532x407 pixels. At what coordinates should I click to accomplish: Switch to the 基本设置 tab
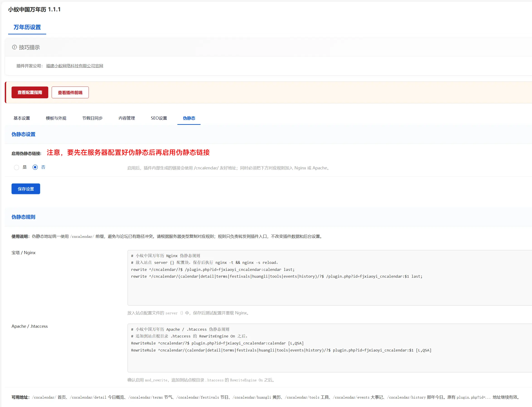click(22, 118)
